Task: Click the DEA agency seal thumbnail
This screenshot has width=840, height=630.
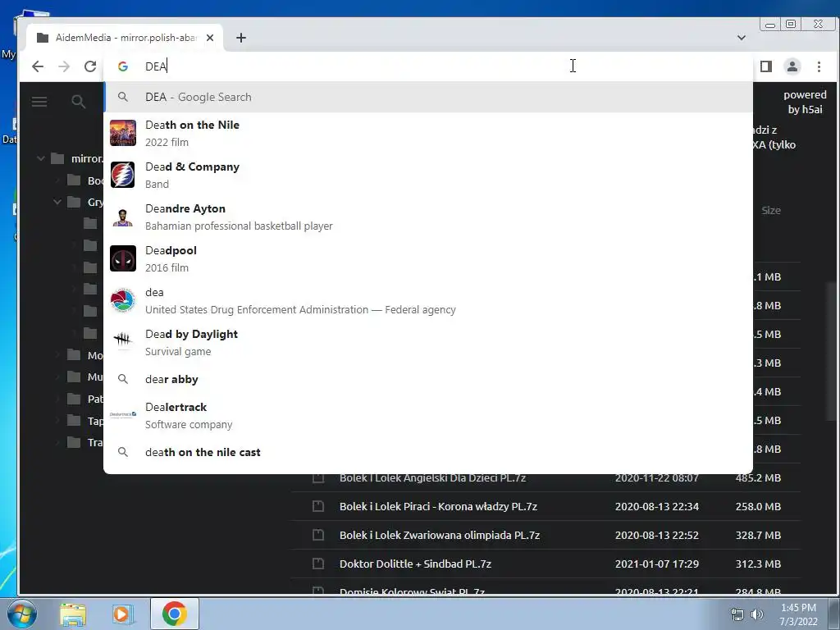Action: (123, 300)
